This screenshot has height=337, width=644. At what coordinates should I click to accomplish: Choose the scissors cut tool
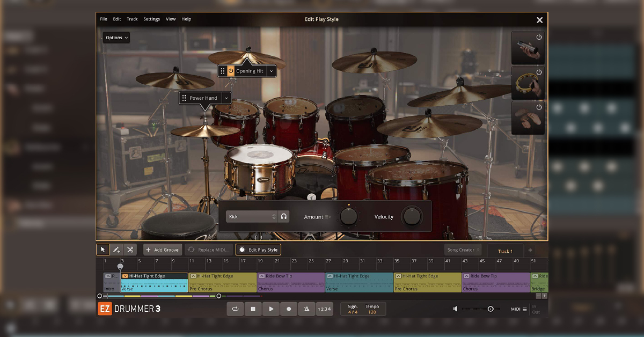[130, 250]
